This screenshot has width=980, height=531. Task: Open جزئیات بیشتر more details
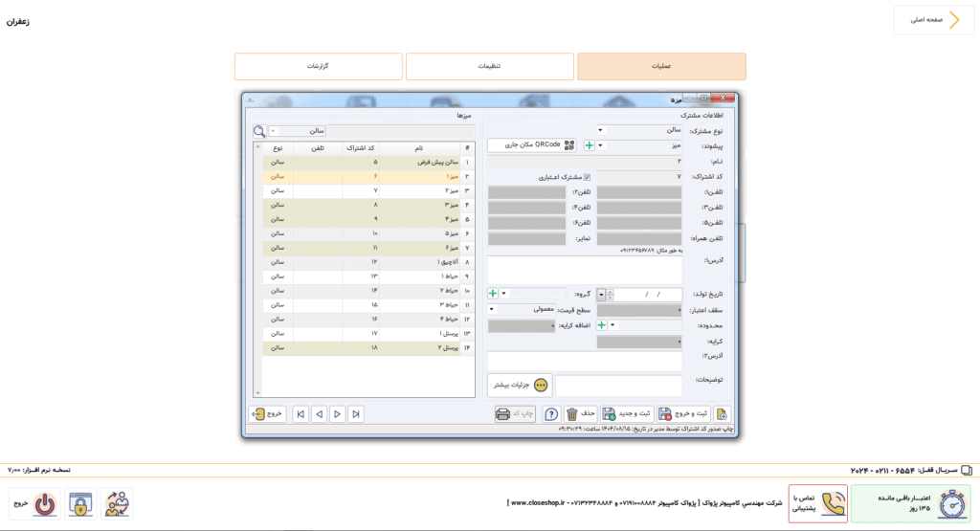(520, 385)
